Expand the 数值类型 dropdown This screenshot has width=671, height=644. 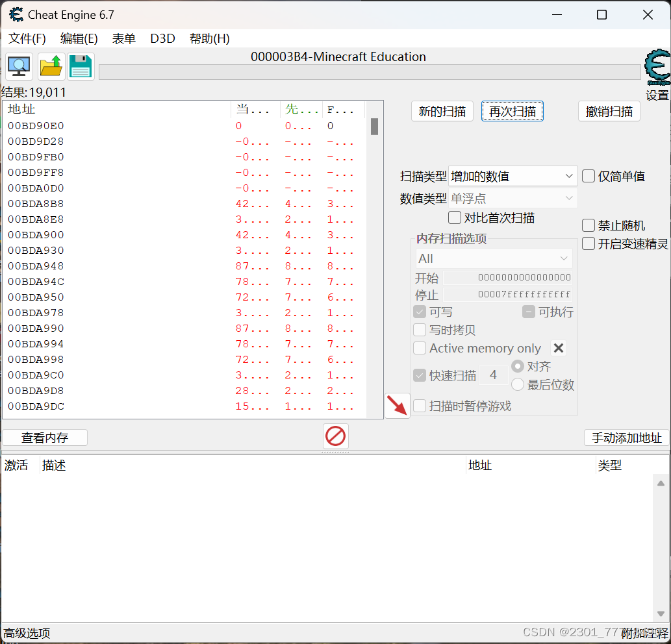coord(513,199)
